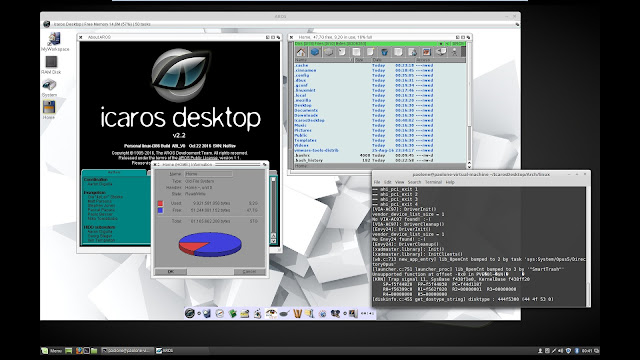Click the framed picture toolbar icon
The width and height of the screenshot is (640, 360).
[427, 52]
